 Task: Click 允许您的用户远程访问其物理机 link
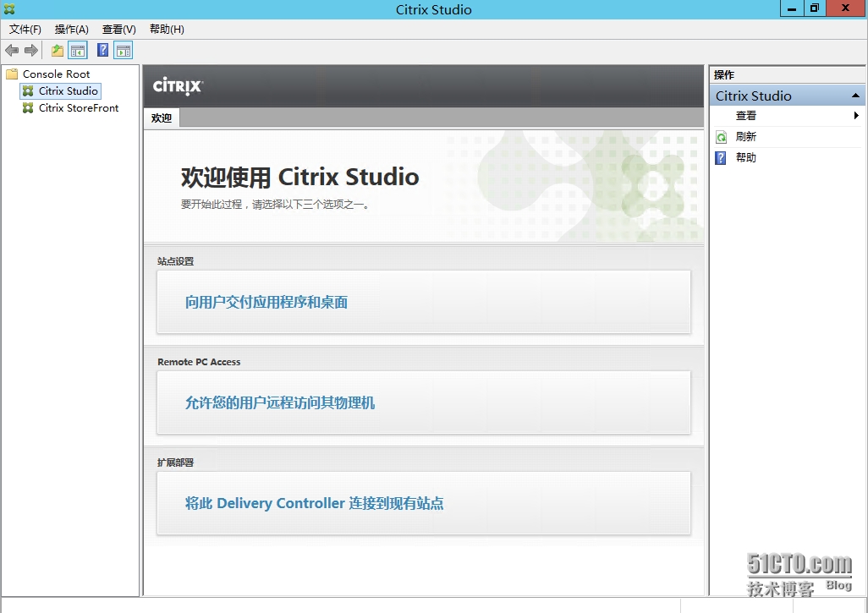click(279, 402)
